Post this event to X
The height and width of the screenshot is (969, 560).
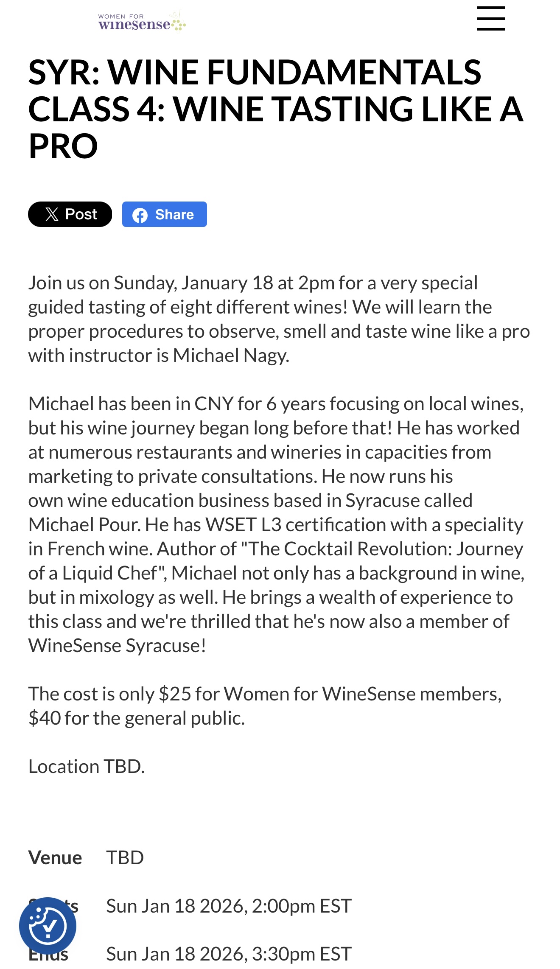coord(70,214)
